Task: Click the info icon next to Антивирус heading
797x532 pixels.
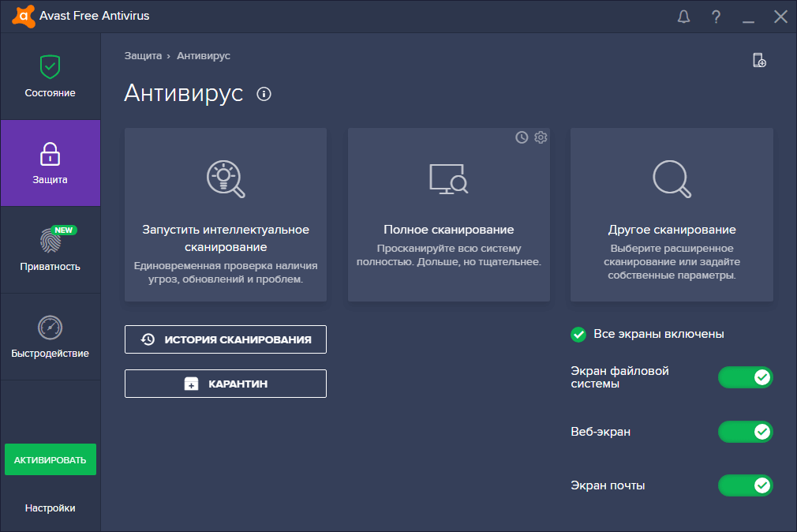Action: (x=264, y=94)
